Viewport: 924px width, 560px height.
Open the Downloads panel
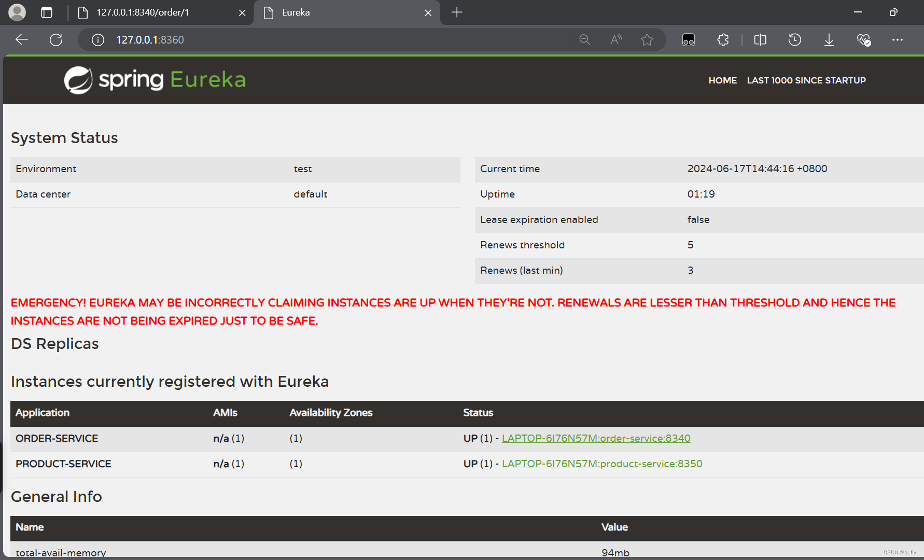click(829, 40)
